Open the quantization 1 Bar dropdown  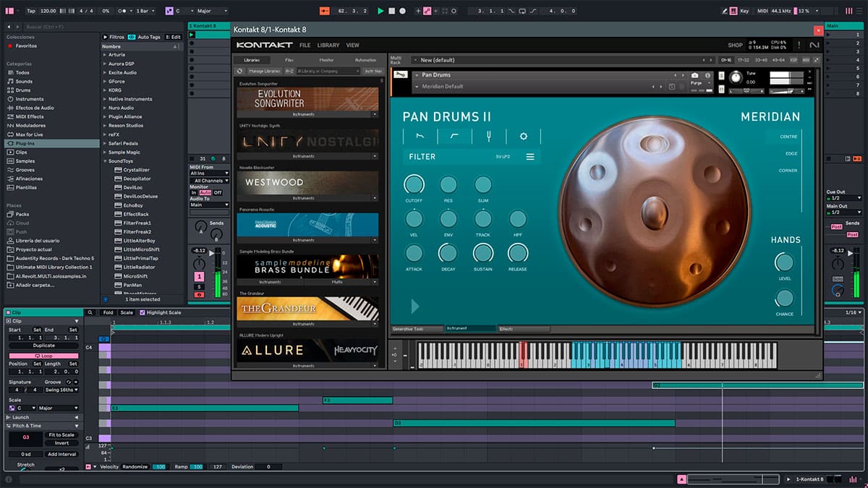[146, 11]
